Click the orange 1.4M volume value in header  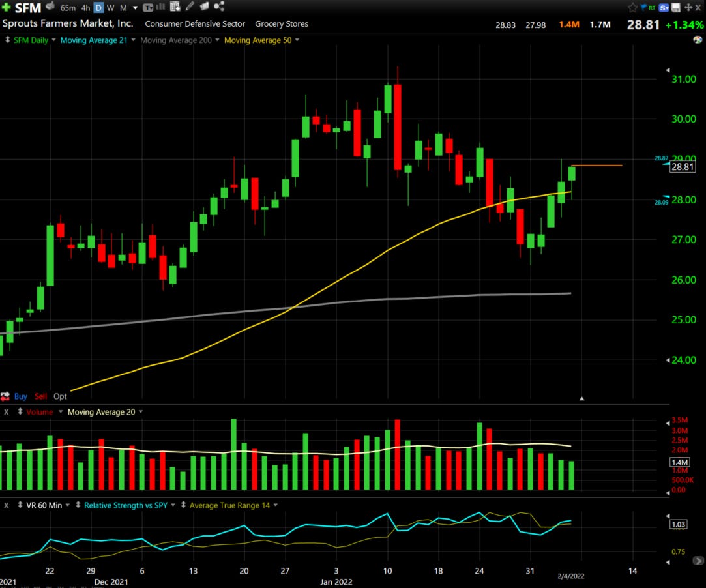(x=569, y=25)
